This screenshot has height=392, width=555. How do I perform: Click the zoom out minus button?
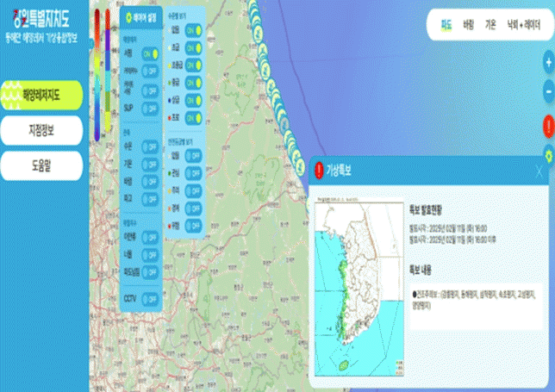click(x=548, y=90)
